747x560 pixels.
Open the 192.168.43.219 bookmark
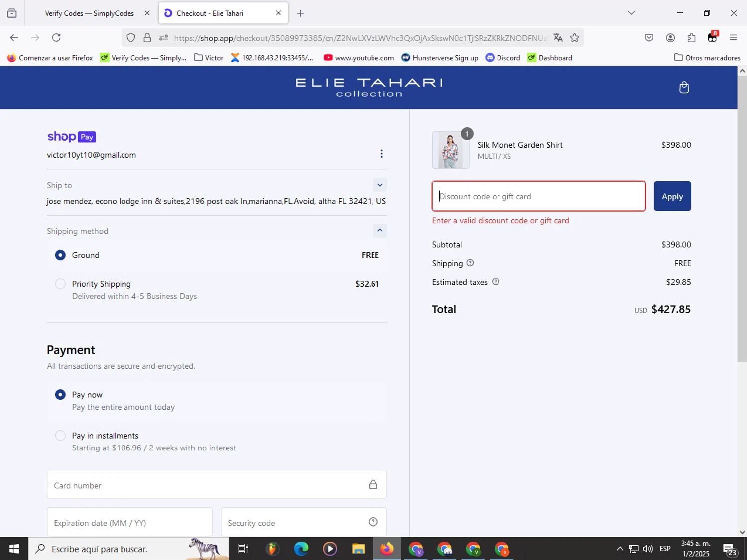click(272, 58)
